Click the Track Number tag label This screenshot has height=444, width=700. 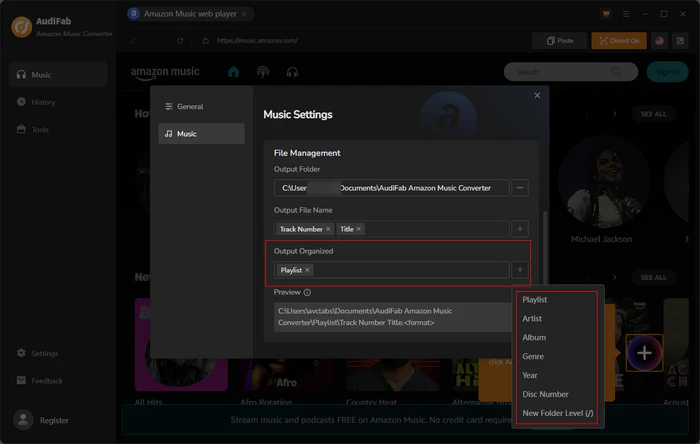pyautogui.click(x=301, y=229)
